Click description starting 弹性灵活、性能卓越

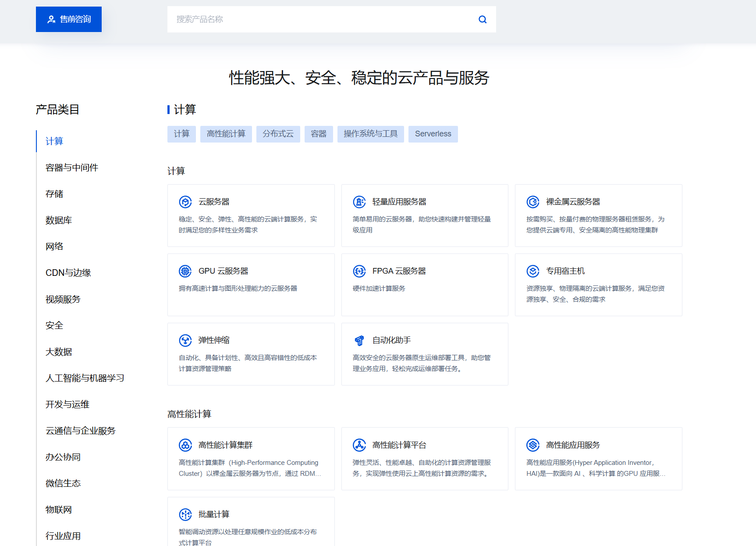tap(422, 468)
